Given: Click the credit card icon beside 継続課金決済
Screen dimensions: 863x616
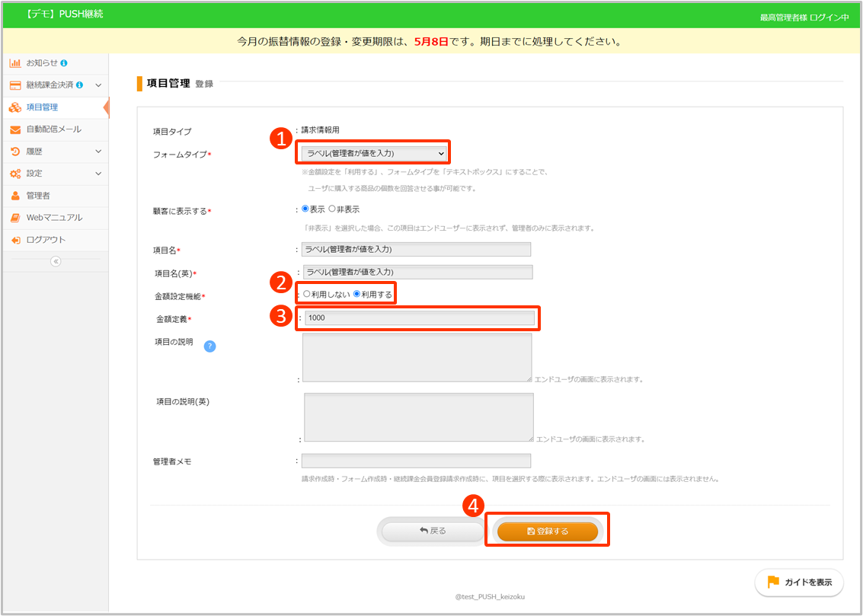Looking at the screenshot, I should [x=15, y=85].
